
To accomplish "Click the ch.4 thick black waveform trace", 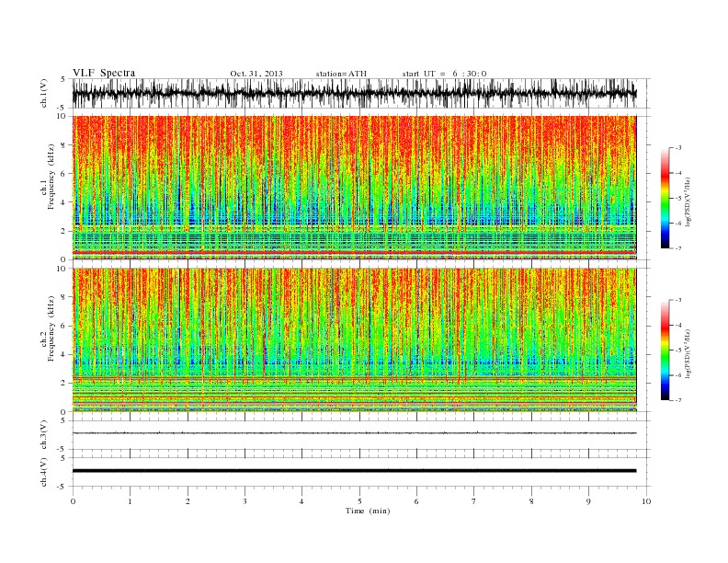I will [354, 471].
